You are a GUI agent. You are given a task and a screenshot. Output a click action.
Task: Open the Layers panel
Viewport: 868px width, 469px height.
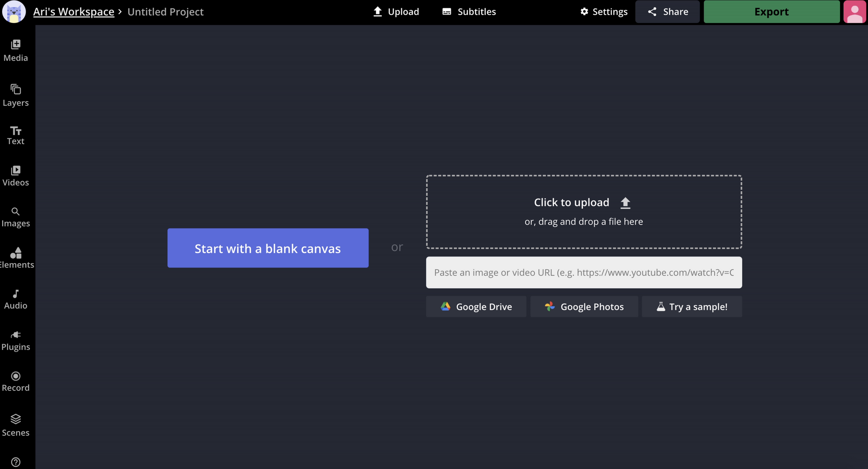[16, 95]
